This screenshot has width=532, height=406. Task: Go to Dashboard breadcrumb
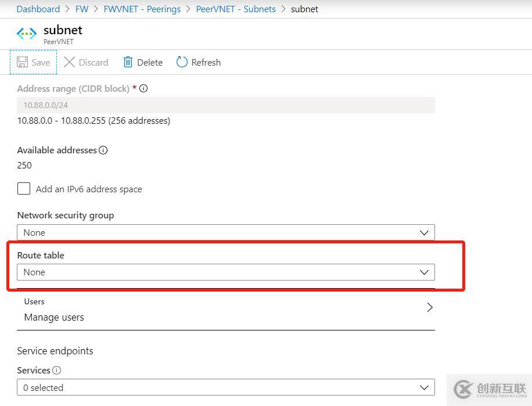(x=38, y=9)
